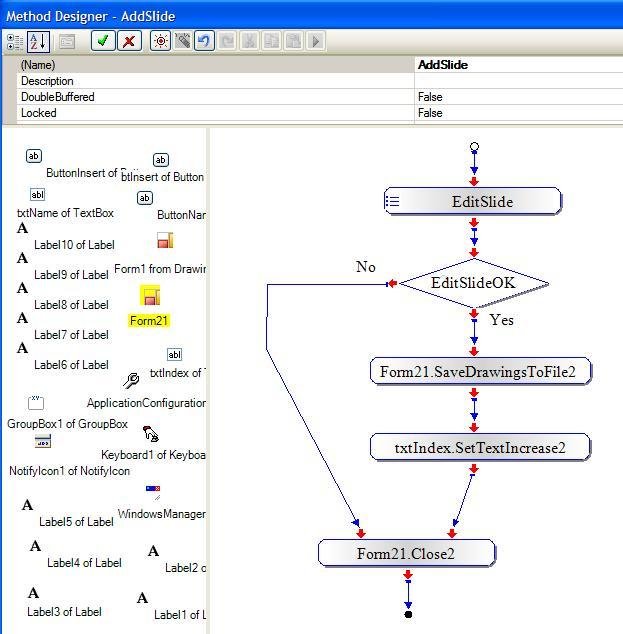Click the btInsert of Button icon
This screenshot has height=634, width=623.
coord(161,160)
